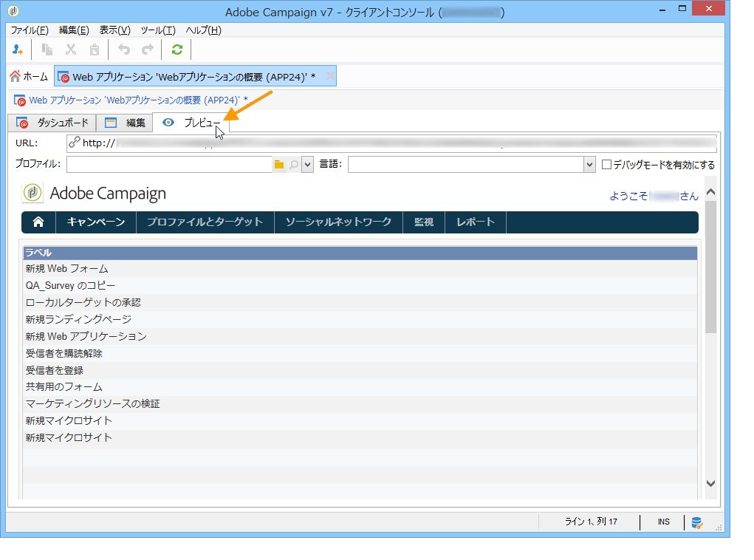This screenshot has width=754, height=560.
Task: Select row 受信者を登録
Action: click(360, 370)
